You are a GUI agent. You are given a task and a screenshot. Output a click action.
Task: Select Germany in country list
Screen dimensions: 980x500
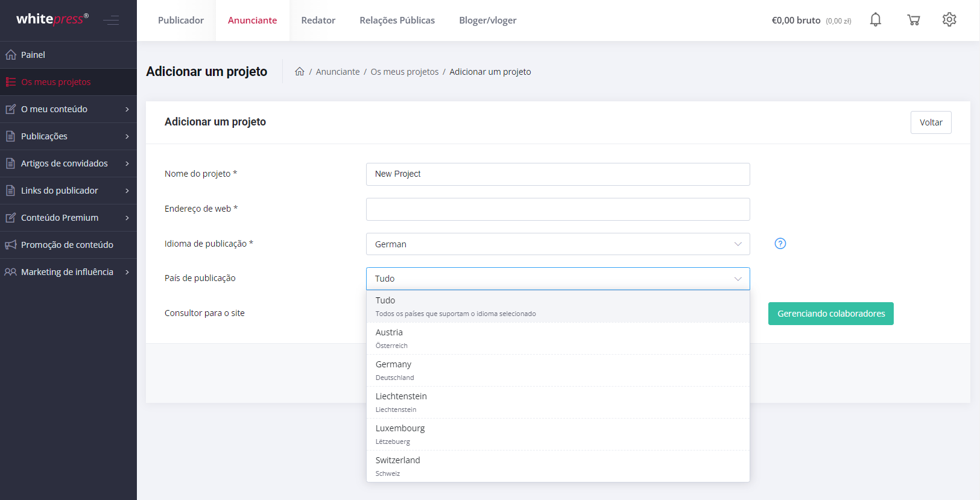click(x=558, y=370)
